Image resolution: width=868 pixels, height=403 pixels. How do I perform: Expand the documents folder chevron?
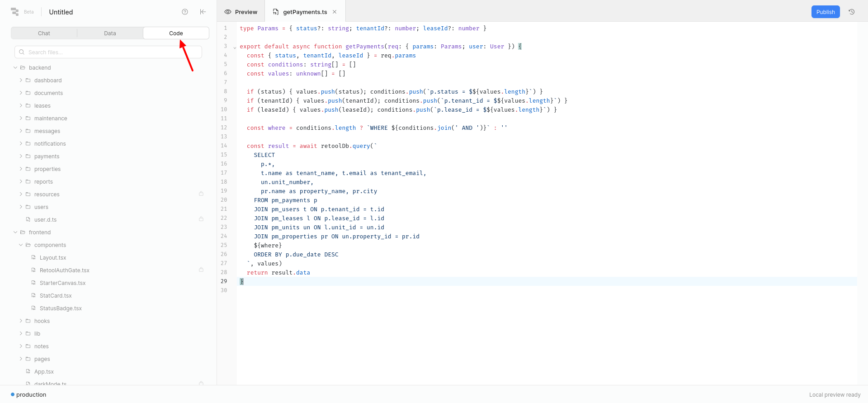pyautogui.click(x=21, y=93)
